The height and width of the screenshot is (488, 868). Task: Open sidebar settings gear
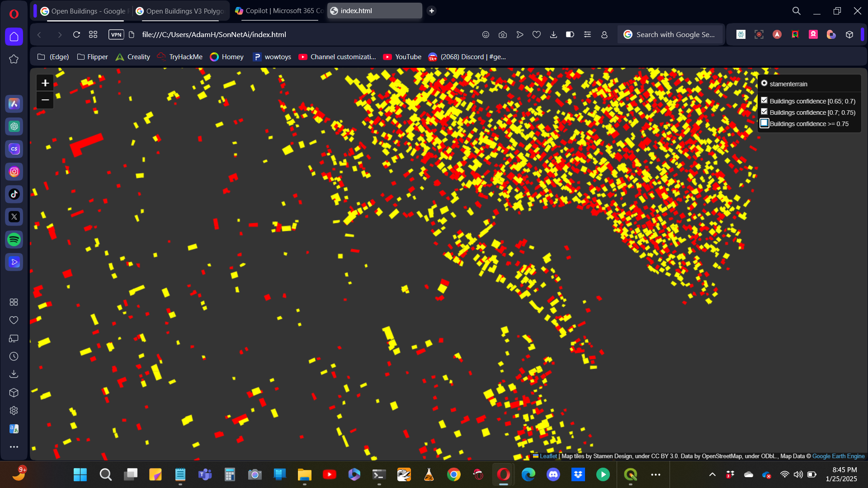point(14,411)
